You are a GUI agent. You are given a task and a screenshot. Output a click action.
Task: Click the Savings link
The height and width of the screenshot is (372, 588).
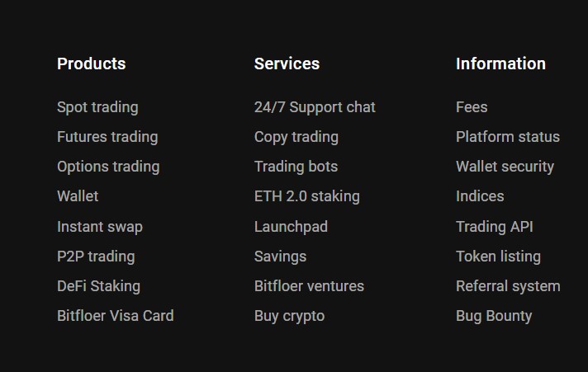tap(280, 257)
